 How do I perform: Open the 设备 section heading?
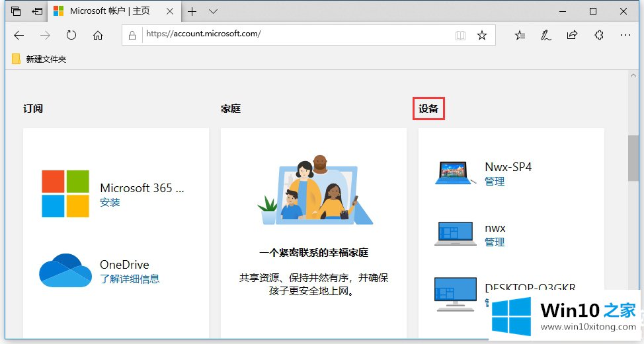pyautogui.click(x=428, y=109)
